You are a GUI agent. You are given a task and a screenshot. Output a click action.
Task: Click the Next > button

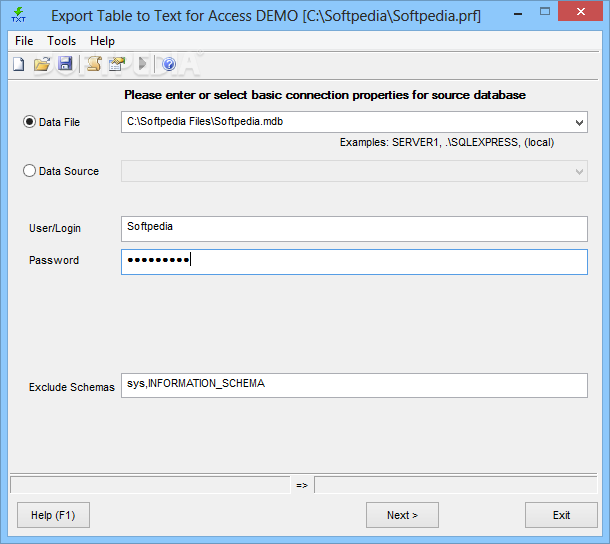[402, 515]
